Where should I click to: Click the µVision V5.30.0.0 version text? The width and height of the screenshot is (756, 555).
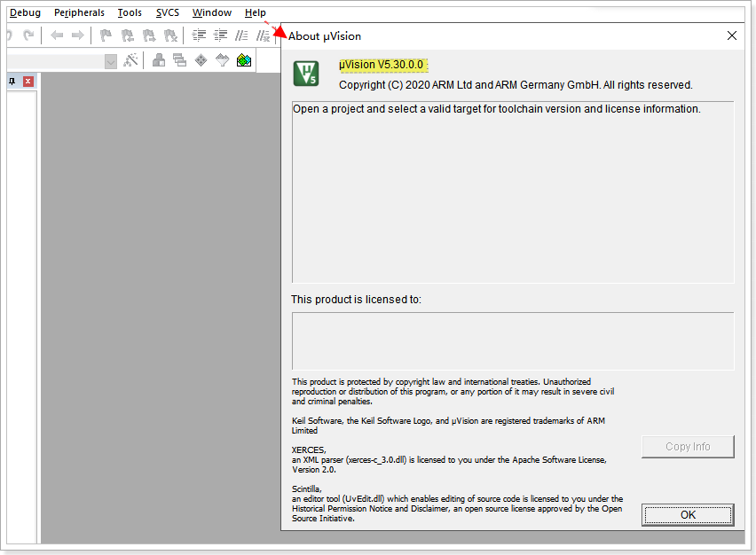[382, 65]
